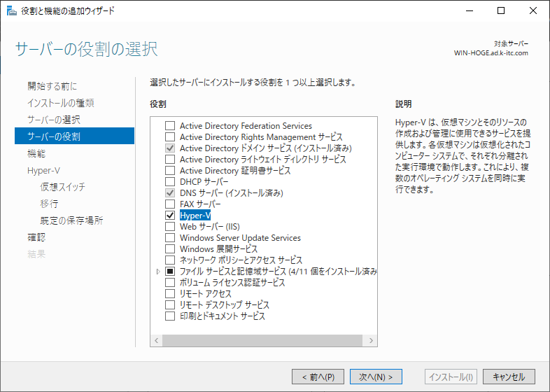Click the horizontal scrollbar thumb in roles list
Screen dimensions: 550x392
point(262,340)
